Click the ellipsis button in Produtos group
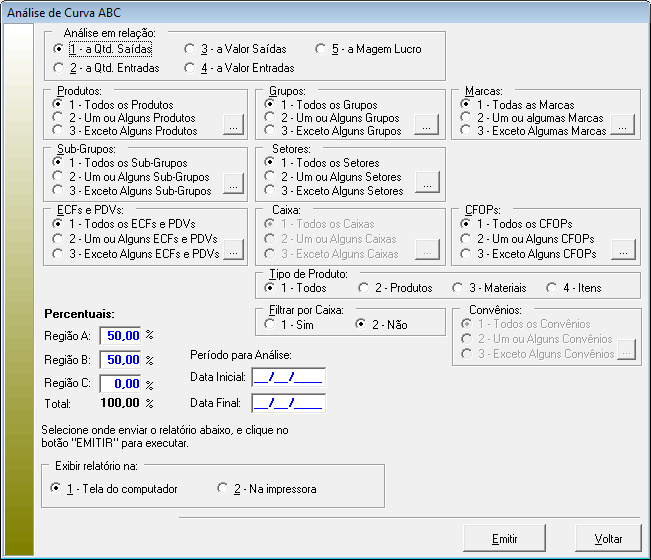The width and height of the screenshot is (651, 560). (x=232, y=125)
